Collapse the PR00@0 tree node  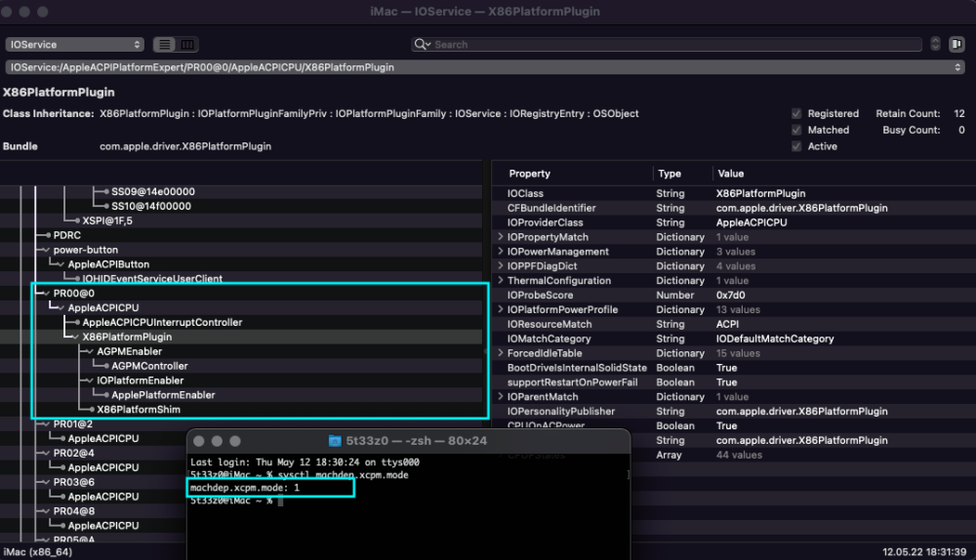[46, 293]
